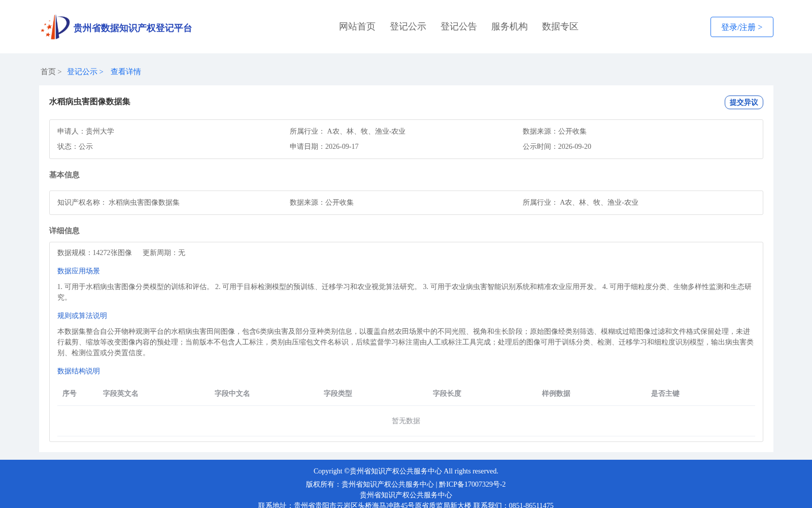Click the footer copyright line
Viewport: 812px width, 508px height.
point(406,471)
